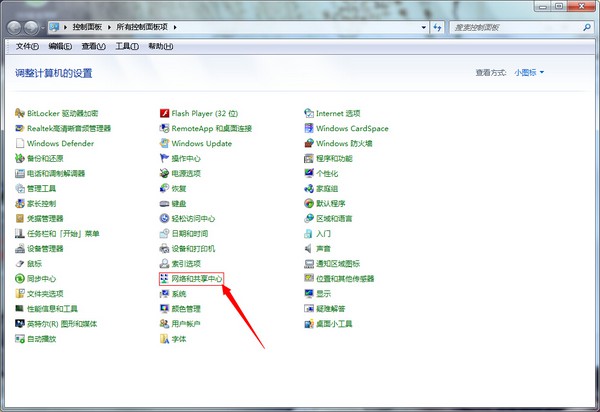Click the 设备管理器 (Device Manager) icon

click(20, 248)
